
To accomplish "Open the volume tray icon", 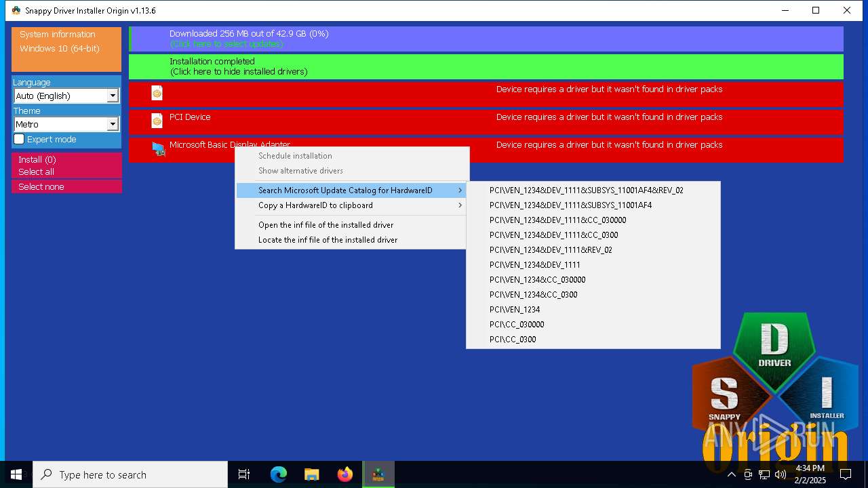I will pyautogui.click(x=781, y=474).
